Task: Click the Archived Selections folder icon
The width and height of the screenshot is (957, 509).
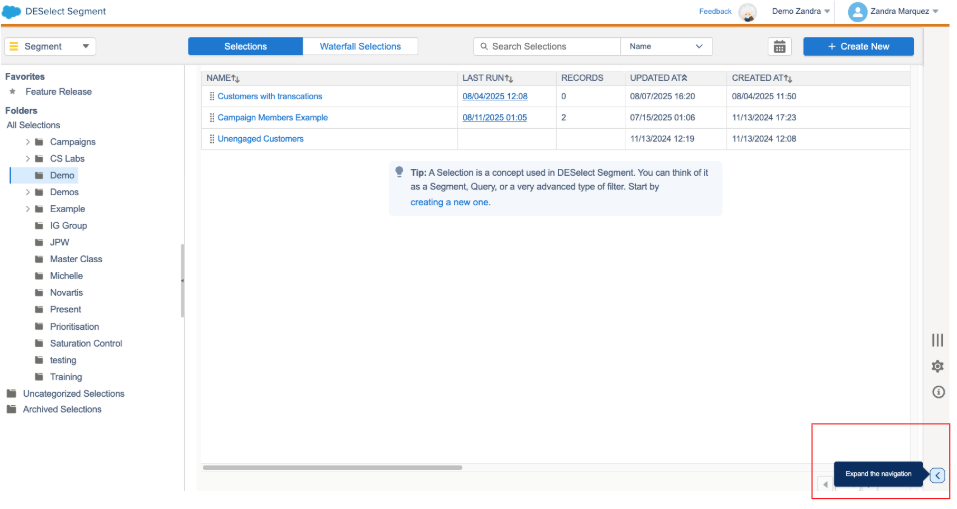Action: [11, 410]
